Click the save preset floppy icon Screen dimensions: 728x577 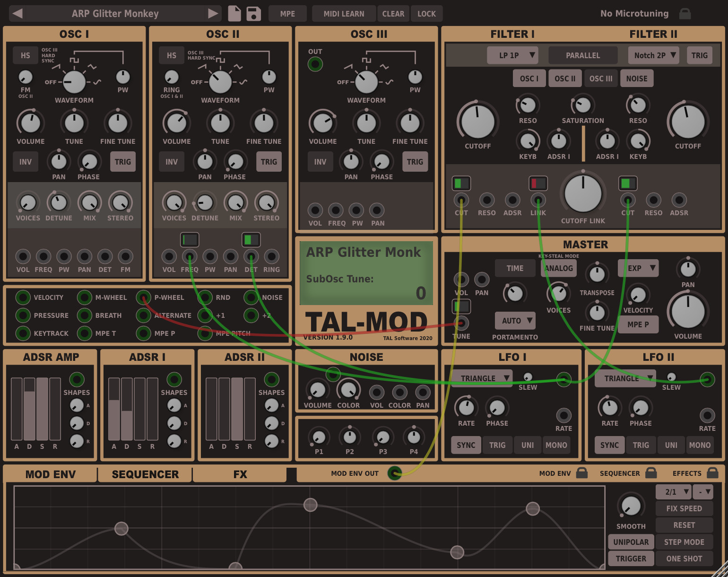tap(254, 14)
